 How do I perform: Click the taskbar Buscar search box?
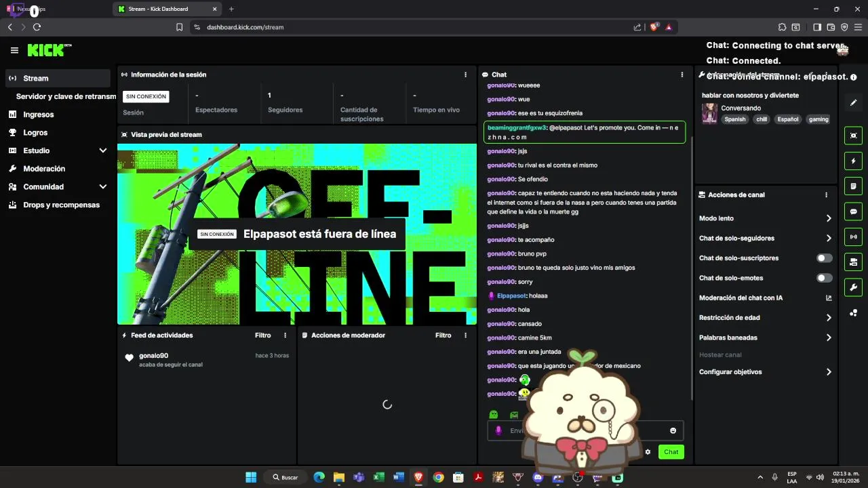click(285, 477)
